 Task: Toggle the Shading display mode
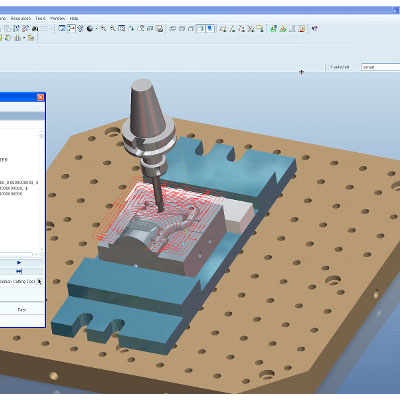pyautogui.click(x=200, y=29)
